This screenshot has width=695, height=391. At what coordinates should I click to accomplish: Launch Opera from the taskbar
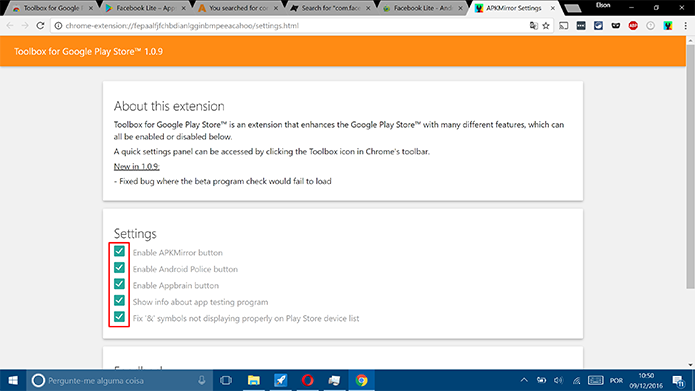point(307,380)
